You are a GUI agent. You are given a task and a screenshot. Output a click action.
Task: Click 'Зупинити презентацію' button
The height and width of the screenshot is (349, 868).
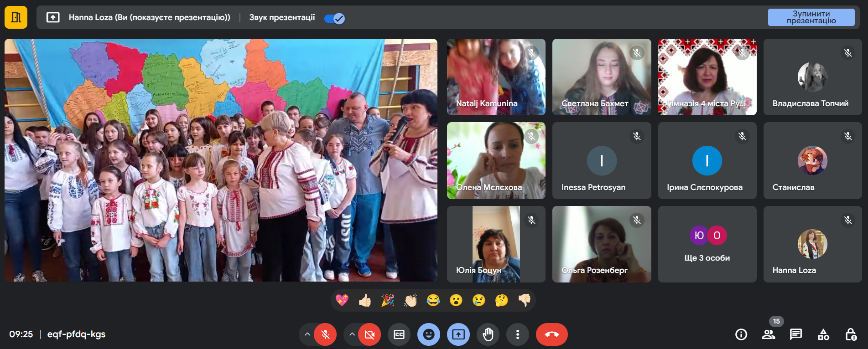[x=811, y=17]
